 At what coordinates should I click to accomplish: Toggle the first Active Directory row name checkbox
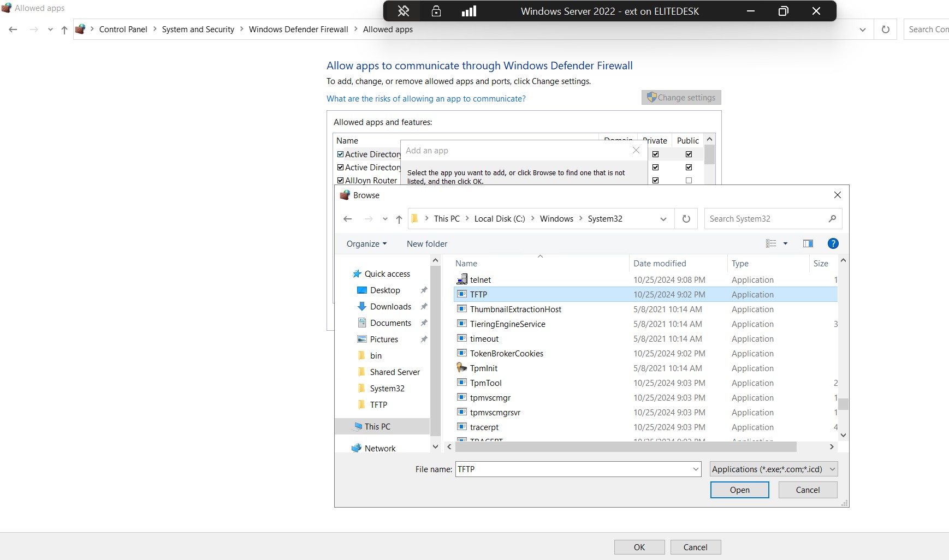[x=341, y=154]
